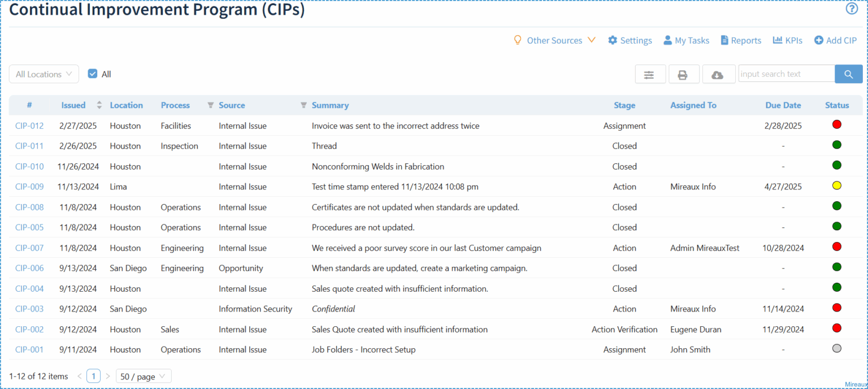868x389 pixels.
Task: Open the CIP-011 link
Action: 29,146
